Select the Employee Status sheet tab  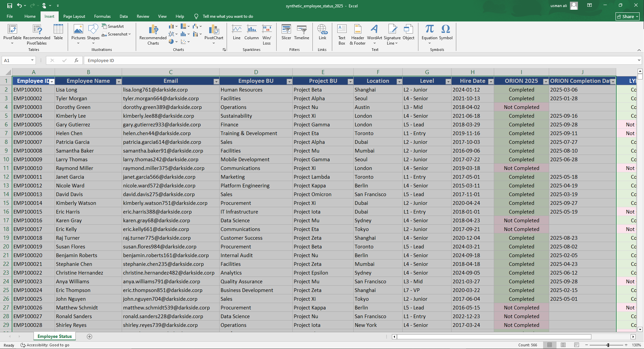[x=54, y=336]
